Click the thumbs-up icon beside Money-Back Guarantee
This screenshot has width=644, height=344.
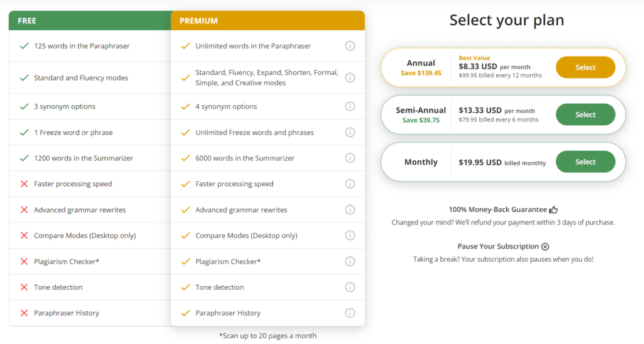553,210
